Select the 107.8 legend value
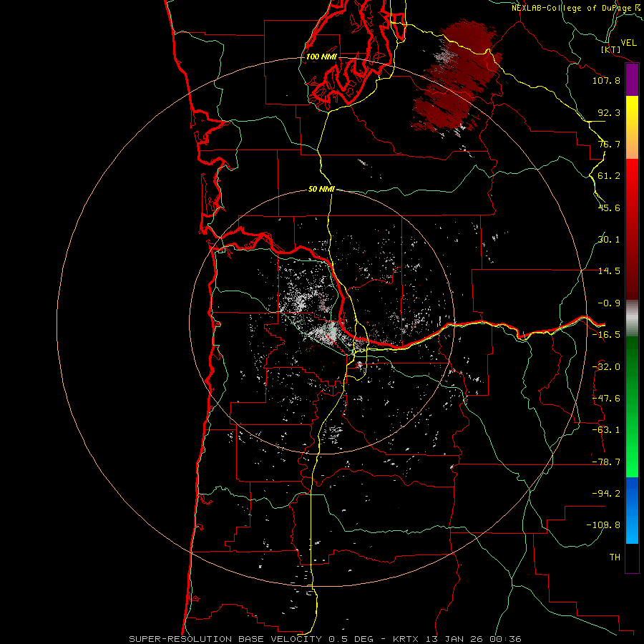The image size is (644, 644). pyautogui.click(x=606, y=80)
